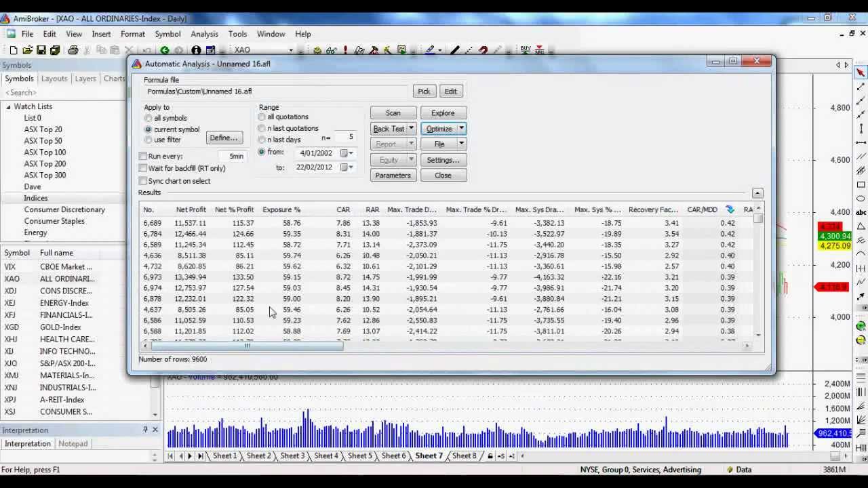
Task: Select the arrow pointer drawing tool
Action: pos(861,73)
